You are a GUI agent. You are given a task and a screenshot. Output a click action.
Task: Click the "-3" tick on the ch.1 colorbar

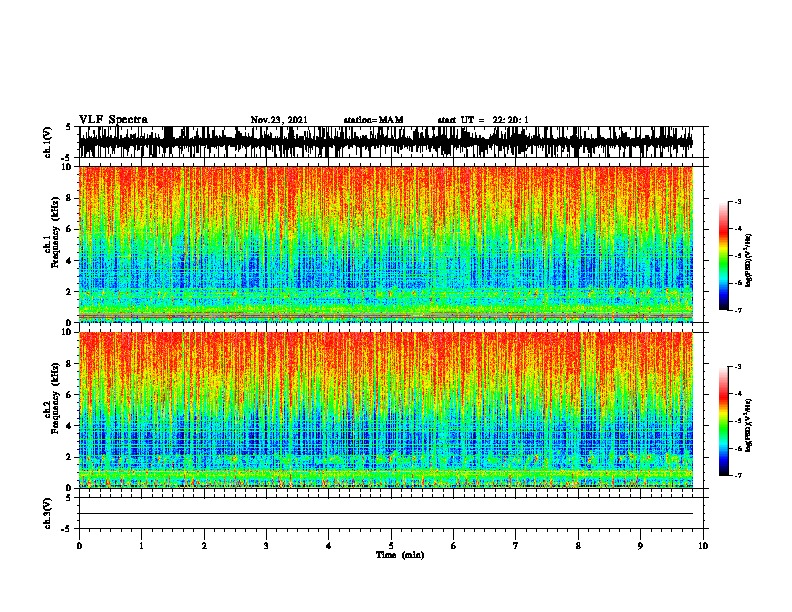coord(737,202)
